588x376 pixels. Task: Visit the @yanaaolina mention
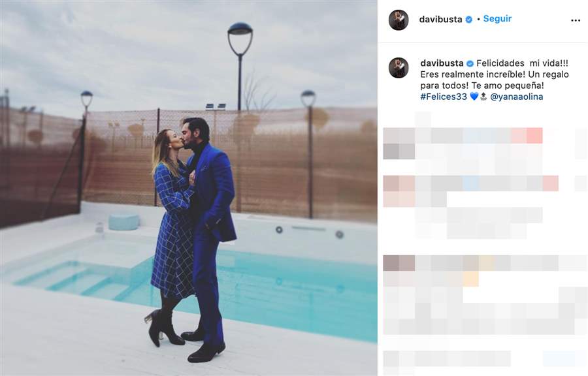click(x=516, y=97)
